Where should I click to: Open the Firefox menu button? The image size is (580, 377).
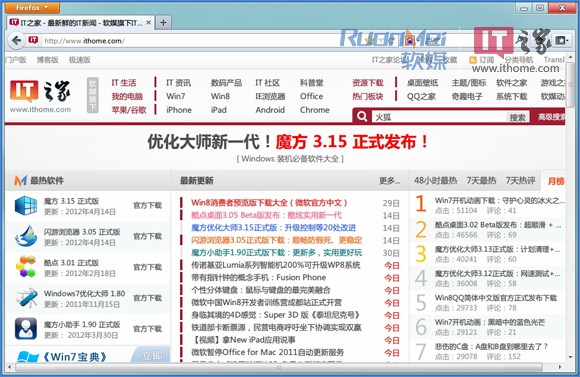click(32, 7)
